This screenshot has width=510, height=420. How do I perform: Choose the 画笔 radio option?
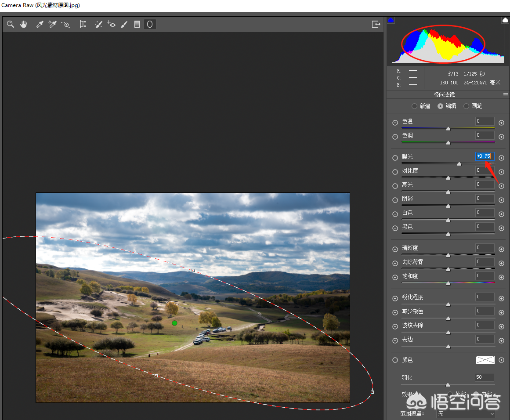(466, 106)
